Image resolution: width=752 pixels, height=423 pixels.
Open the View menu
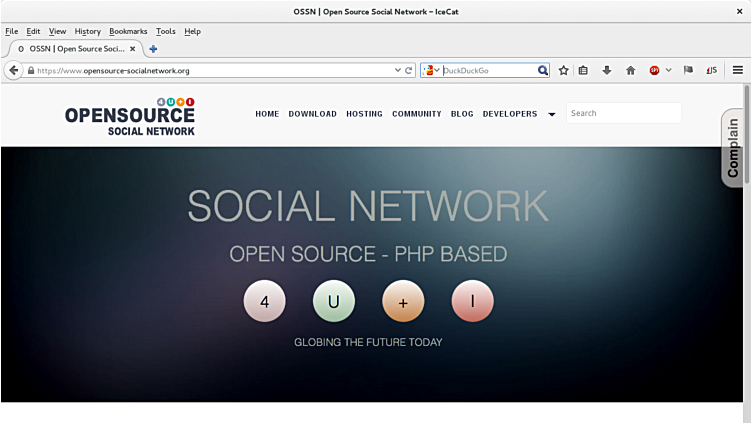click(x=57, y=31)
